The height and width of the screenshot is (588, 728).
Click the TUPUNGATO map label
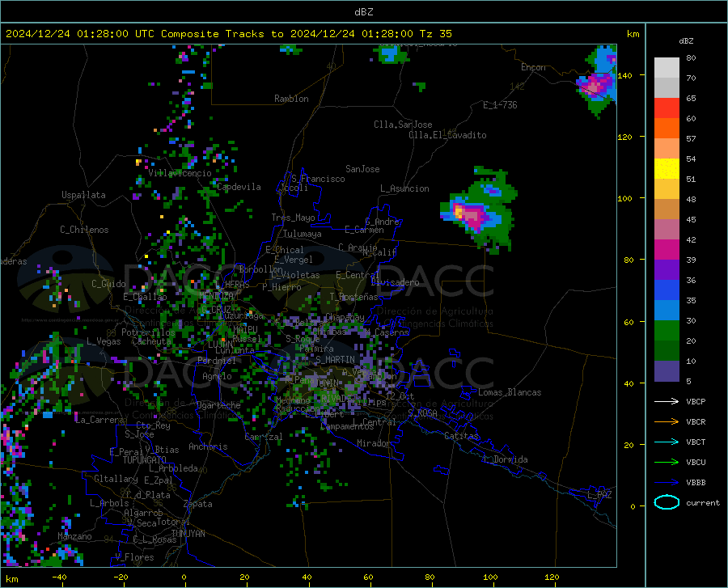[x=145, y=460]
